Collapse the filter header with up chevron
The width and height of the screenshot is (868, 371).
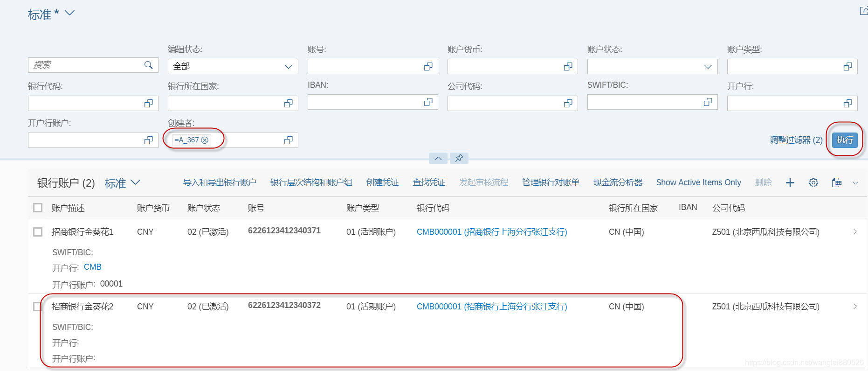[x=438, y=159]
